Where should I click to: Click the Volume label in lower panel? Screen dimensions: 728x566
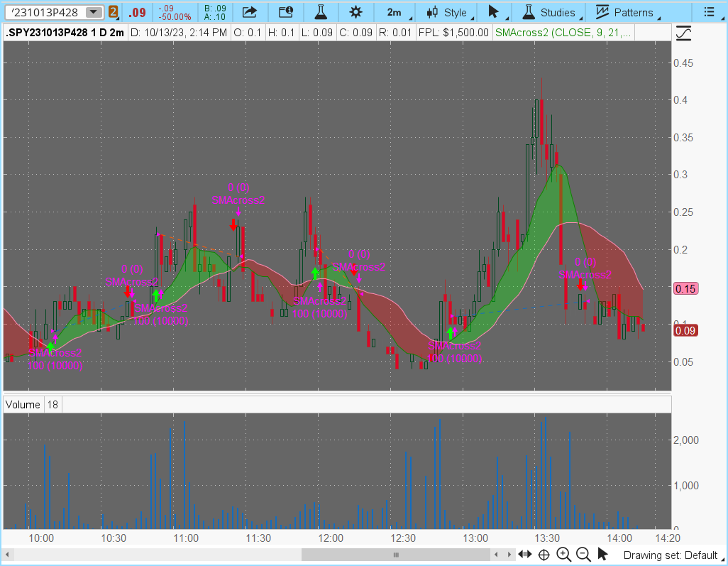point(23,404)
